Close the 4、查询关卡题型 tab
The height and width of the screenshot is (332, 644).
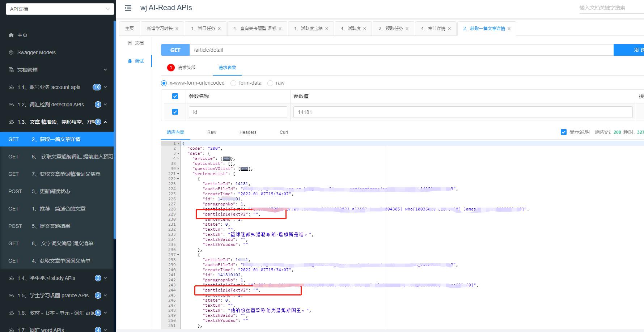click(x=280, y=29)
